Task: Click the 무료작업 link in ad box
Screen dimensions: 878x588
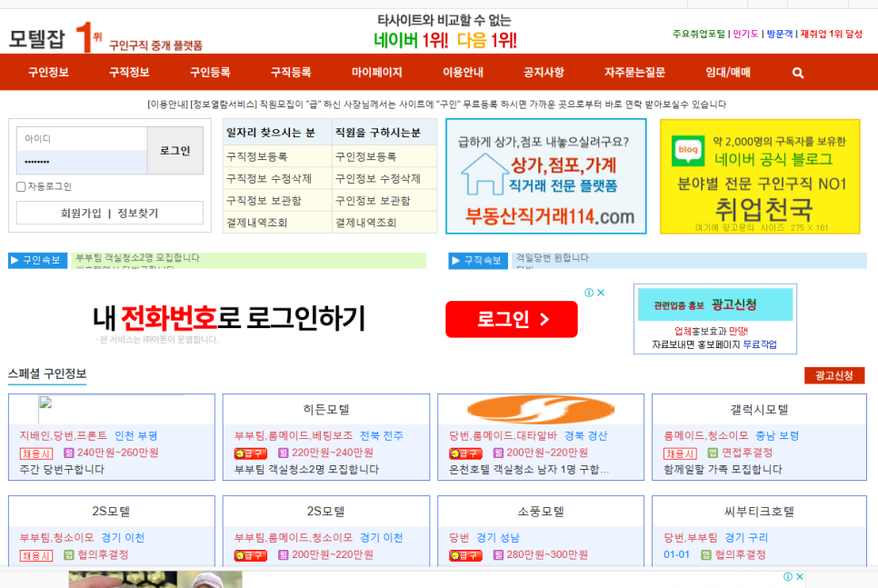Action: tap(760, 344)
